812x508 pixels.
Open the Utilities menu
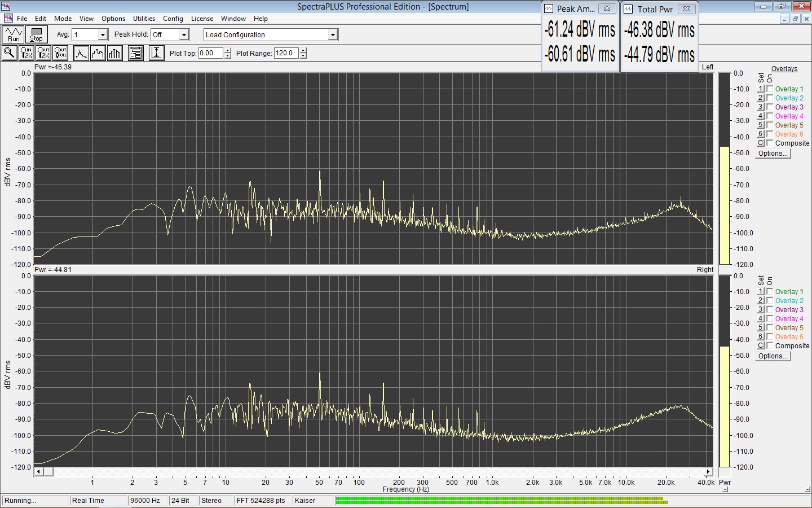click(x=144, y=19)
